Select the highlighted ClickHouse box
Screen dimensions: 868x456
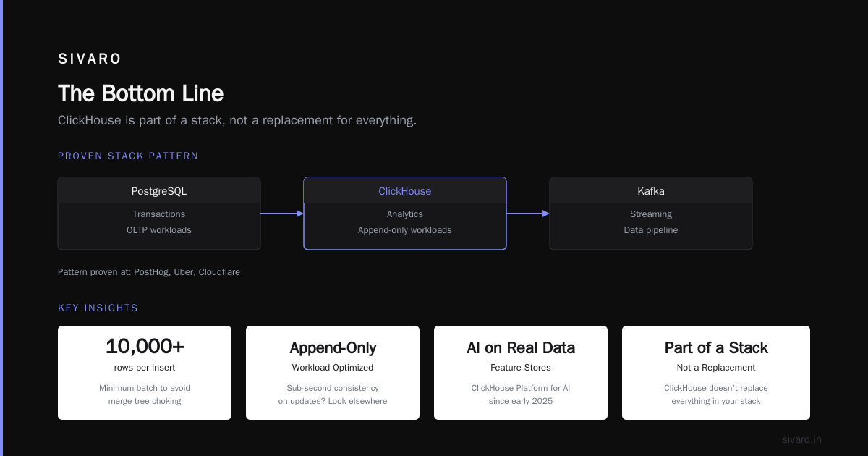pyautogui.click(x=405, y=214)
